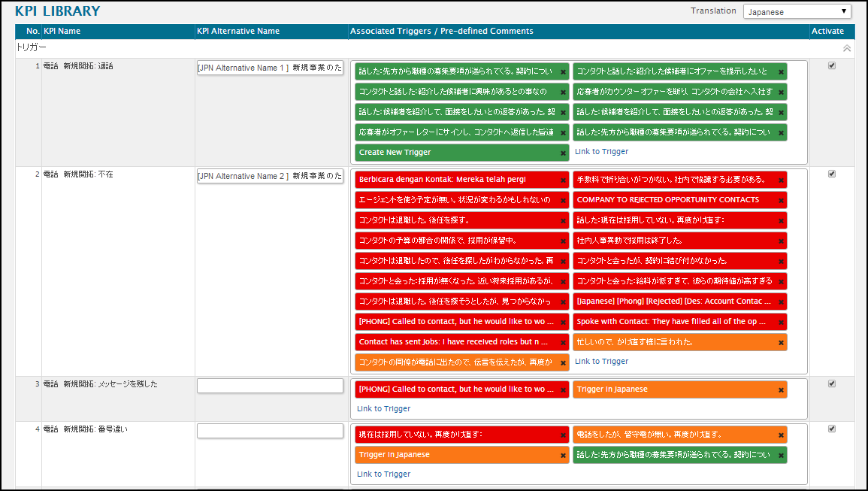Click KPI name '電話 新規開拓: メッセージを残した'
868x491 pixels.
pos(100,384)
